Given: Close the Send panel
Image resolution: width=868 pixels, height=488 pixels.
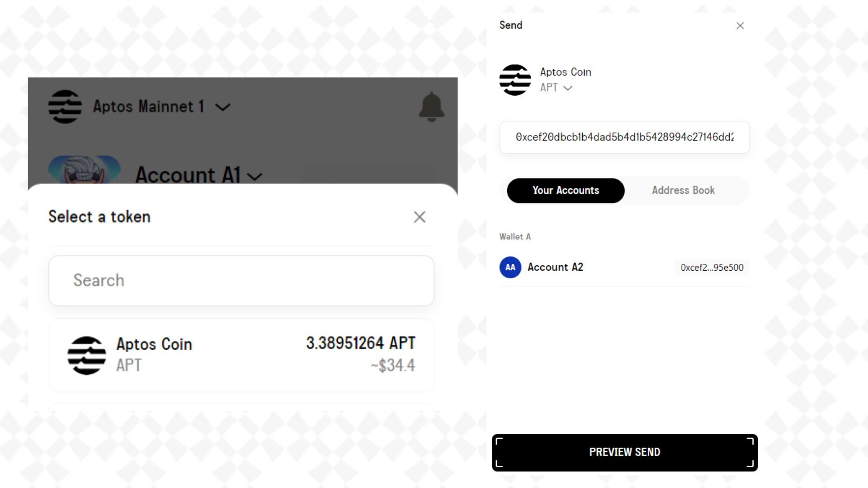Looking at the screenshot, I should point(740,26).
